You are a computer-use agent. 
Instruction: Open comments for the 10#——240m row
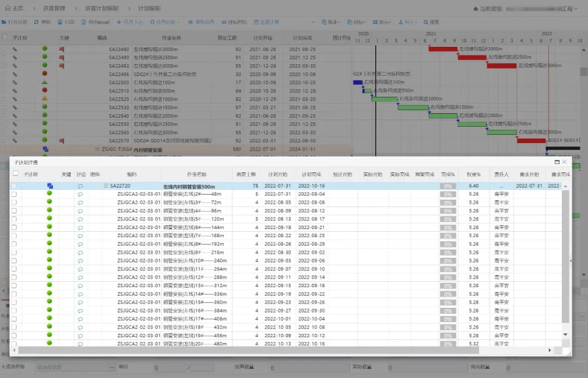click(80, 261)
